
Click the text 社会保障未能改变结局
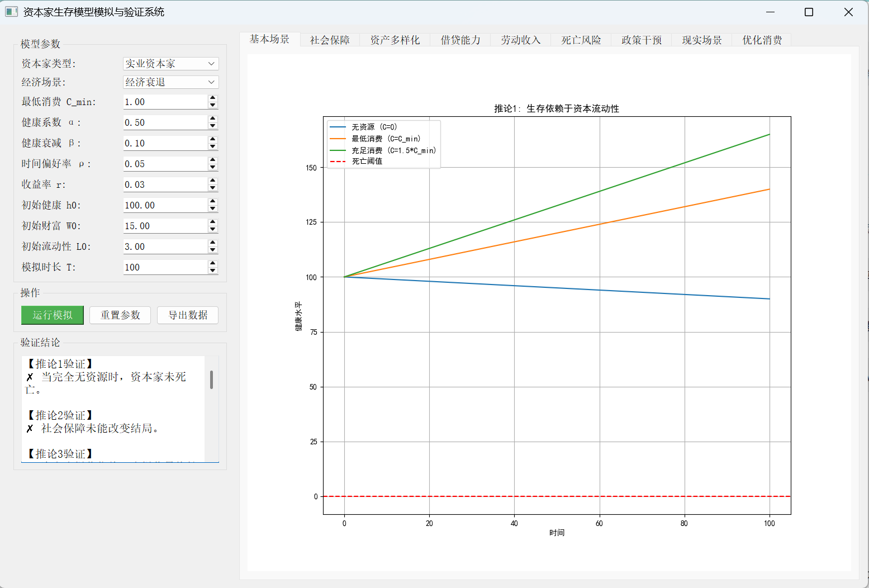(99, 429)
